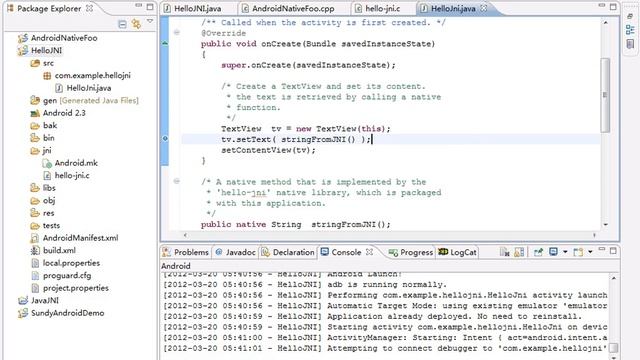Open Display Selected Console dropdown arrow
The image size is (640, 360).
tap(565, 252)
